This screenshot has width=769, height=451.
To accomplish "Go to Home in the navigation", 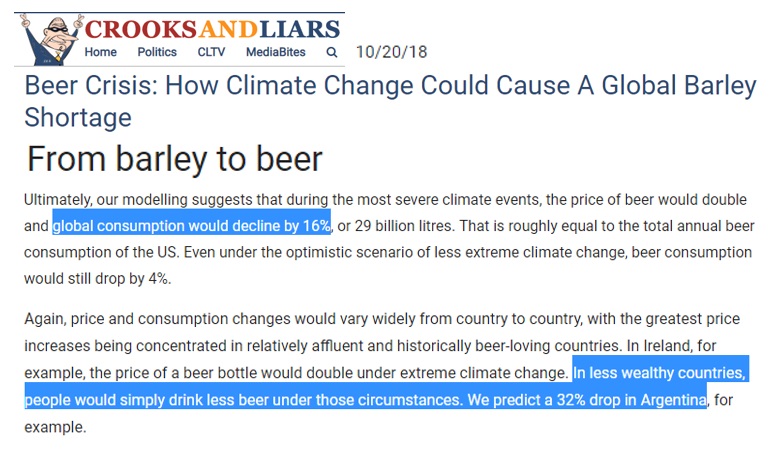I will coord(101,52).
